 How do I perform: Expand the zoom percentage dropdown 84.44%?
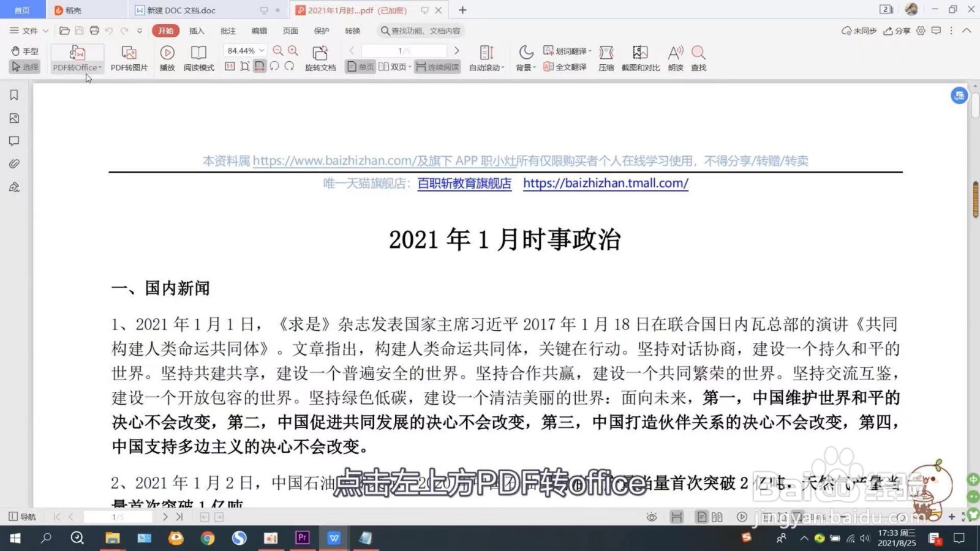click(x=262, y=51)
